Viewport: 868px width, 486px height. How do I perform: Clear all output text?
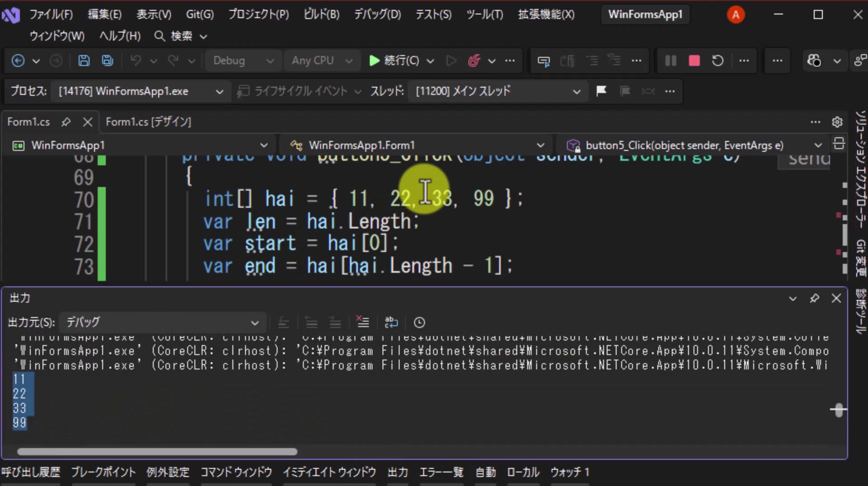(x=363, y=322)
